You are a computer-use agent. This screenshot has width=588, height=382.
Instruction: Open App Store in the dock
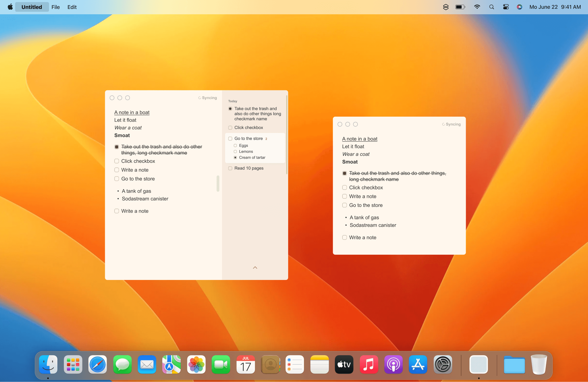(418, 364)
